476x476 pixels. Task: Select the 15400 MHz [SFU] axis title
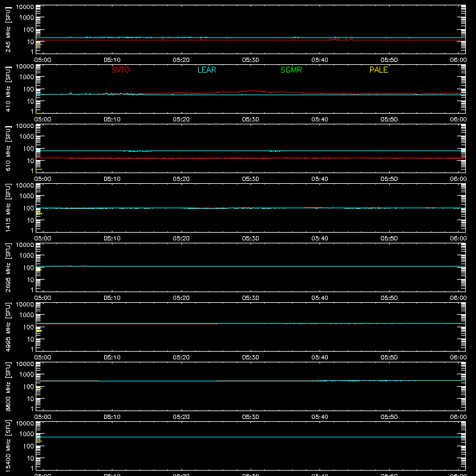tap(8, 446)
